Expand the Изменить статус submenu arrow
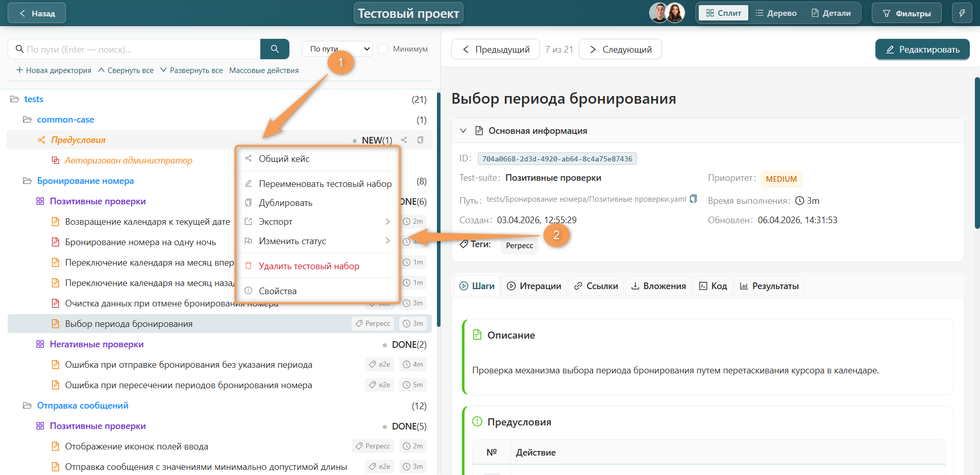Viewport: 980px width, 475px height. pos(387,241)
